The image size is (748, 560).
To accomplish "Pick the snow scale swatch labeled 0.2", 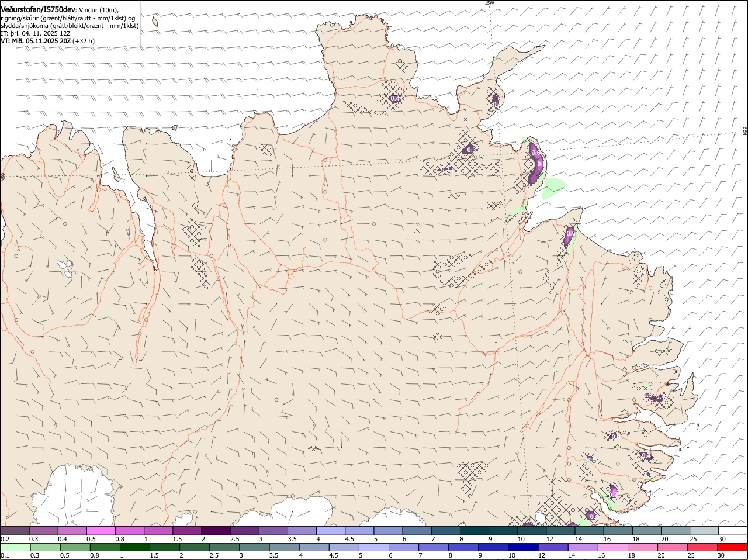I will (15, 530).
